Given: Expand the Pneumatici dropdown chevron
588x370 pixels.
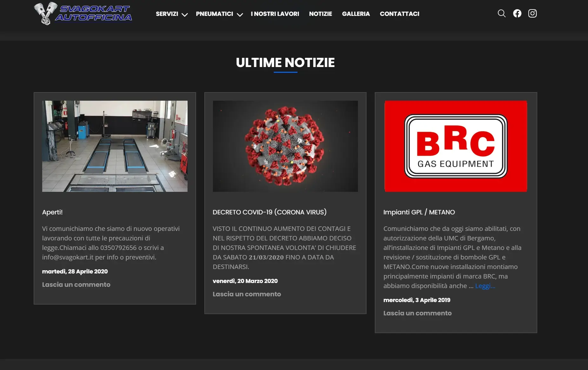Looking at the screenshot, I should pyautogui.click(x=240, y=15).
